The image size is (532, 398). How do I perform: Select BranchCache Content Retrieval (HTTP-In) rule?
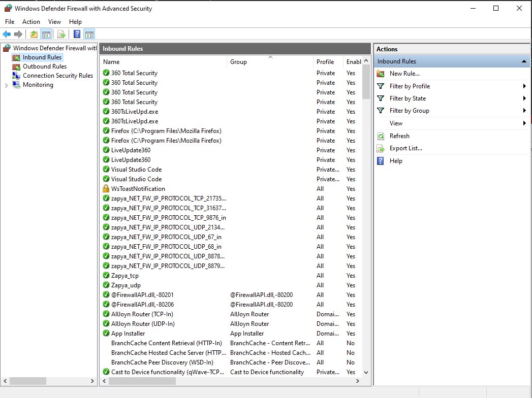tap(166, 343)
